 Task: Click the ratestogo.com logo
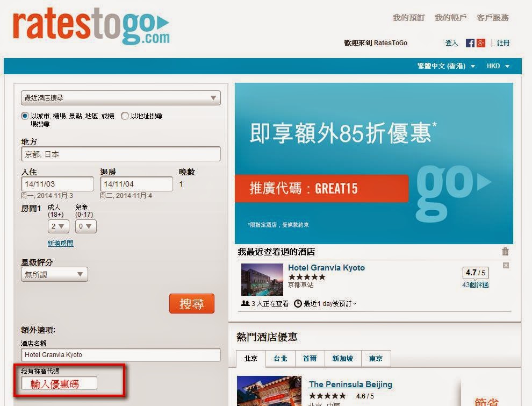91,26
